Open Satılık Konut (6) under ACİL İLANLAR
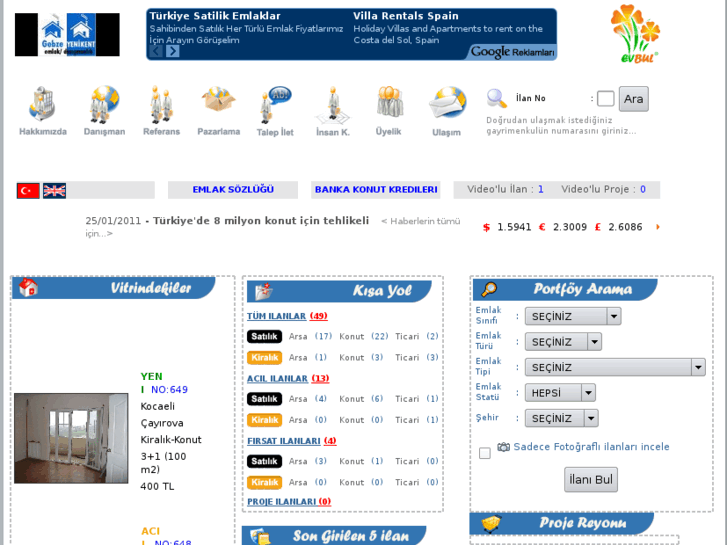 click(x=361, y=399)
